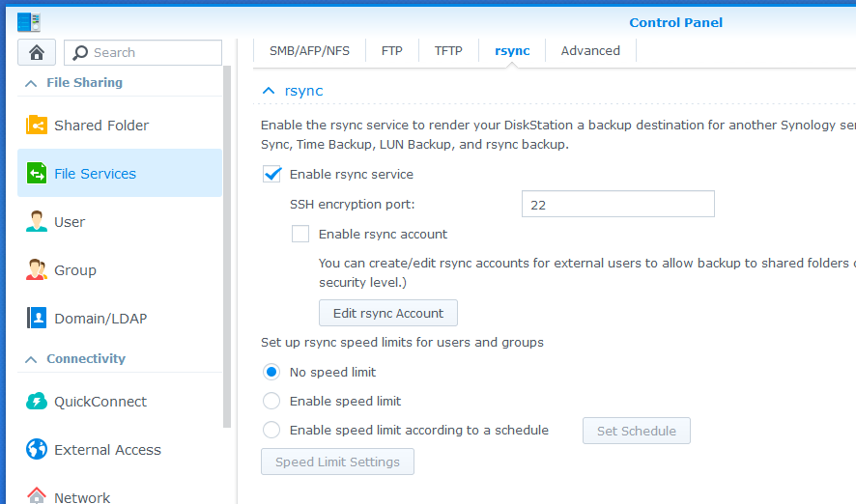The image size is (856, 504).
Task: Click the Connectivity section heading text
Action: 86,358
